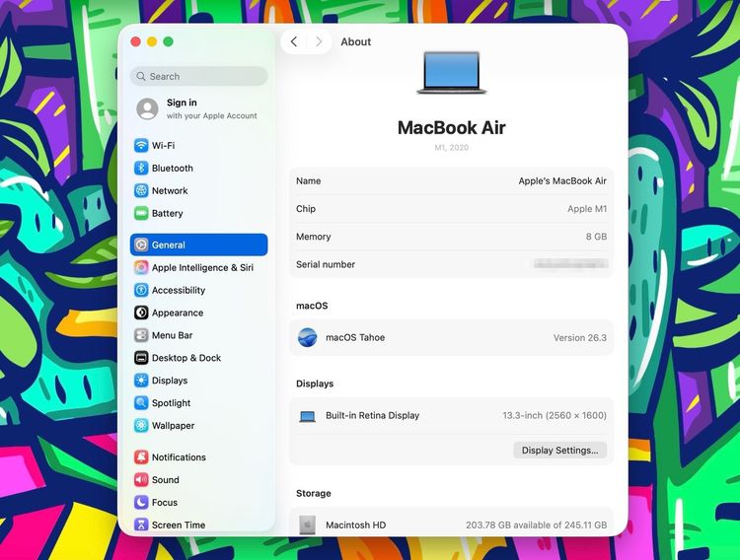This screenshot has width=740, height=560.
Task: Click the Wallpaper flower icon
Action: tap(141, 426)
